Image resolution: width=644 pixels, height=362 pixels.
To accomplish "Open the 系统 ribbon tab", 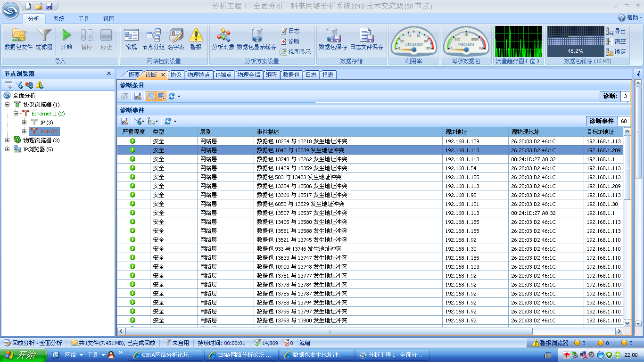I will coord(59,19).
